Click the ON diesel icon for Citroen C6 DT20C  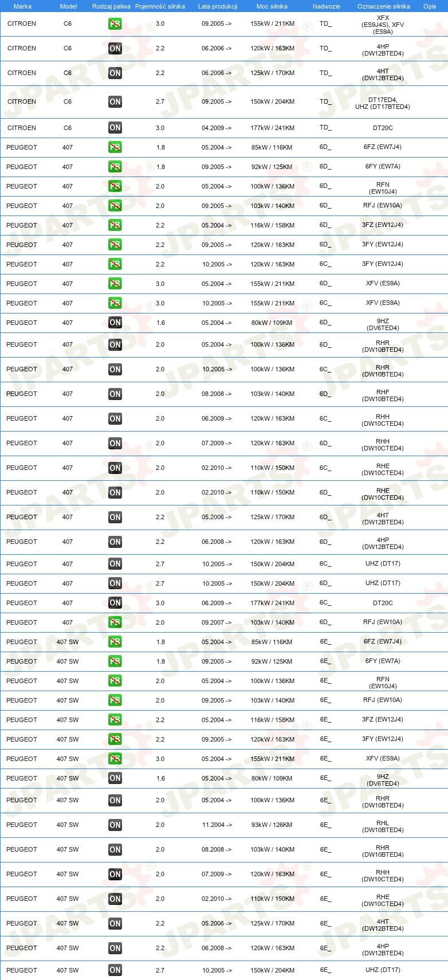(115, 128)
